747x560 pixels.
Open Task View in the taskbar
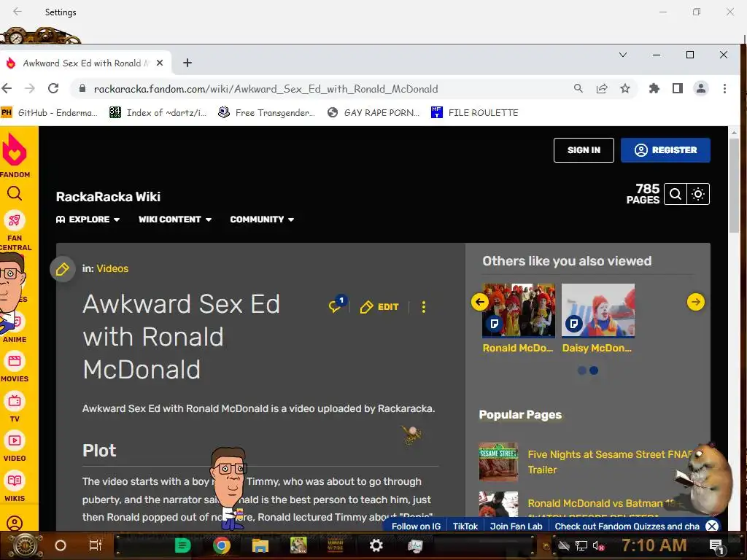(x=96, y=545)
